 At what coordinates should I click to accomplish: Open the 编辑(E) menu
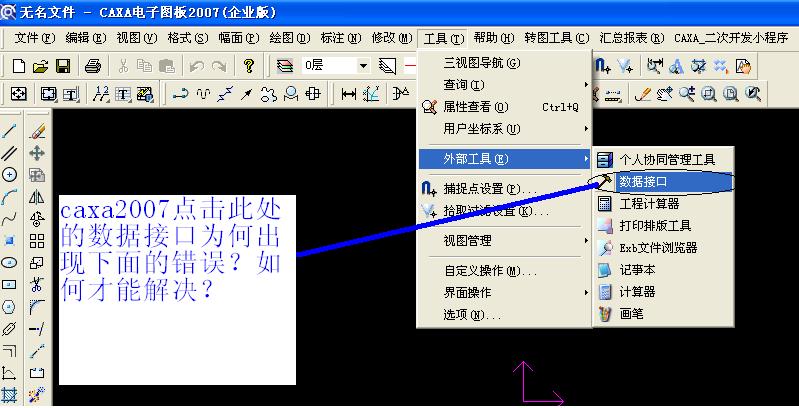tap(86, 38)
